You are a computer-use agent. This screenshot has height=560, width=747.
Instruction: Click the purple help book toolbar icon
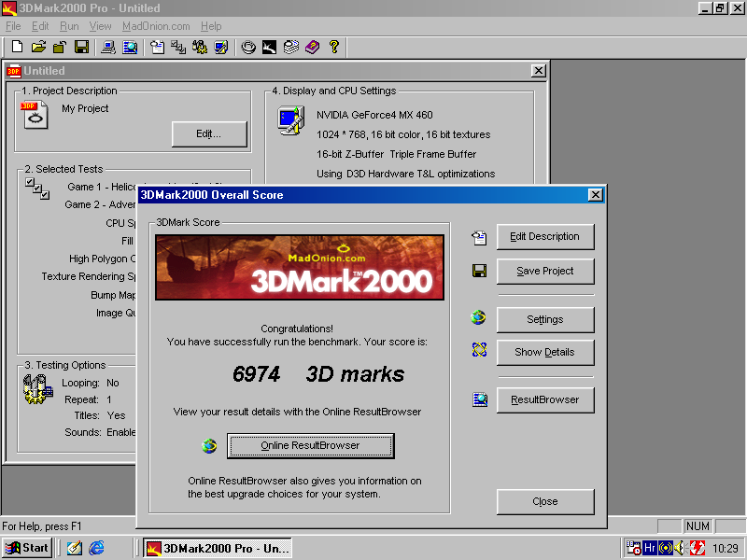tap(312, 47)
